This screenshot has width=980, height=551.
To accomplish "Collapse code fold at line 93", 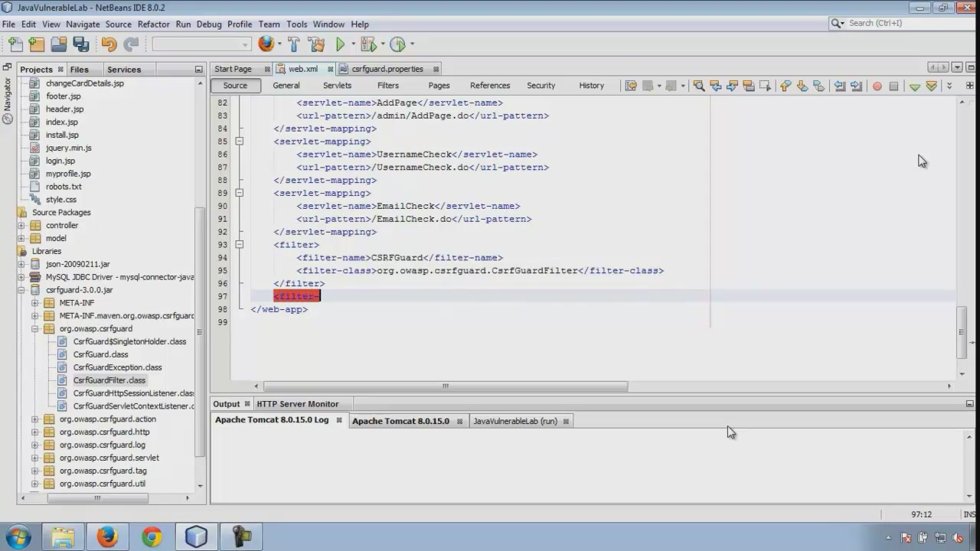I will pyautogui.click(x=239, y=245).
